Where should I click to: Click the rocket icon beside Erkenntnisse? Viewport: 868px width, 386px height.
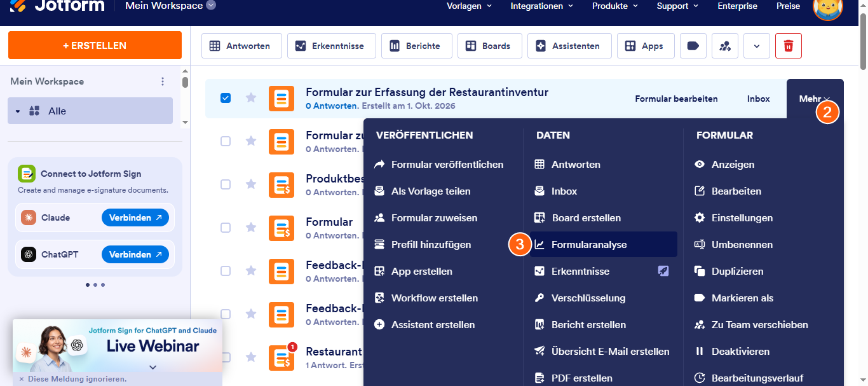click(x=663, y=271)
